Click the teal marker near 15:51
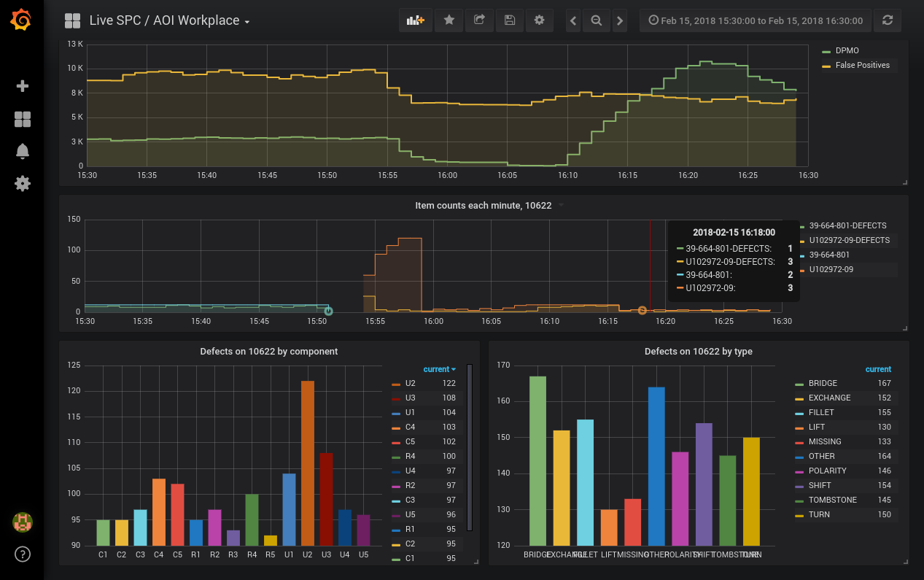This screenshot has height=580, width=924. 328,311
